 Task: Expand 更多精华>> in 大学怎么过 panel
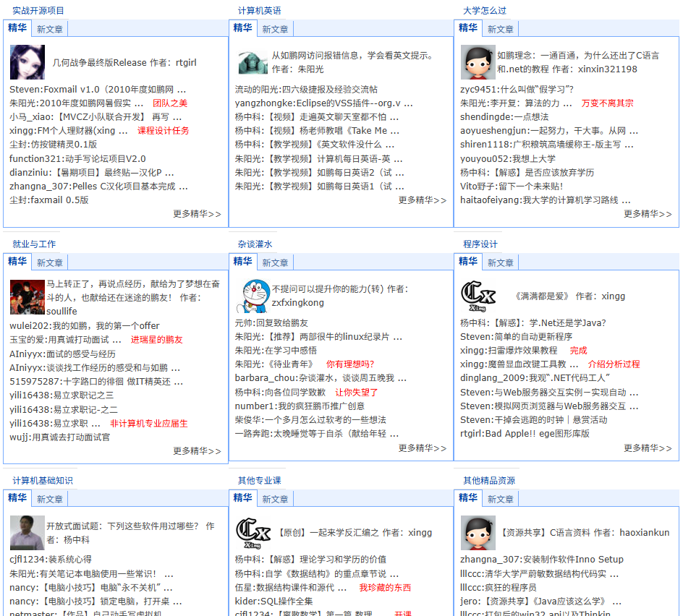(x=648, y=214)
